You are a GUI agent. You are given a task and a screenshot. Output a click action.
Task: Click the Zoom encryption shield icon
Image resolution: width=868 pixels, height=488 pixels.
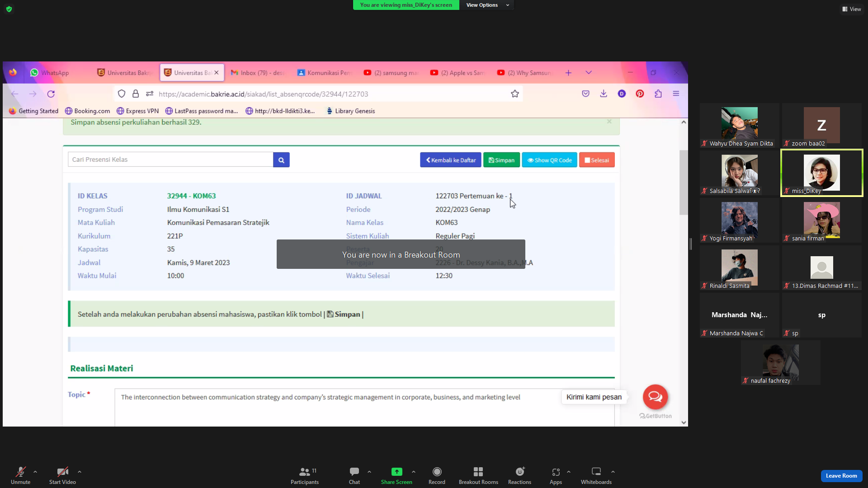coord(9,9)
